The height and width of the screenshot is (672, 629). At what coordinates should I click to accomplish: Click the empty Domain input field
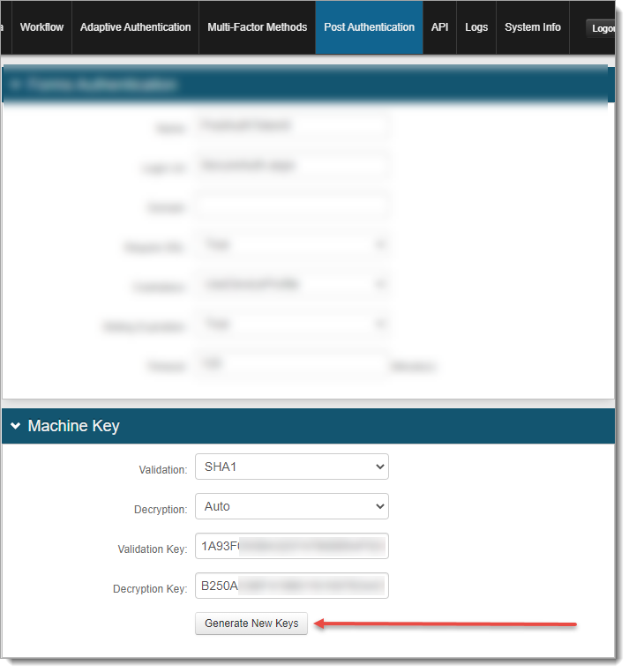pyautogui.click(x=291, y=206)
